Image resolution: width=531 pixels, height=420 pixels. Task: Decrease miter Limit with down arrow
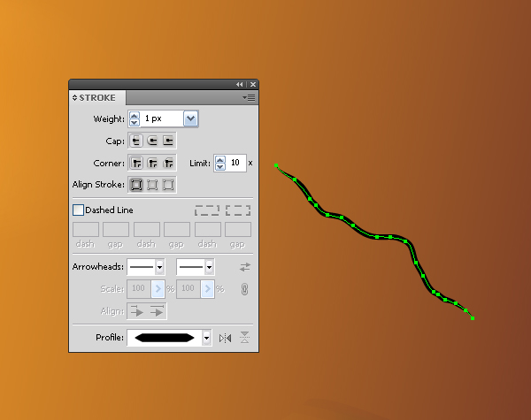click(x=220, y=167)
